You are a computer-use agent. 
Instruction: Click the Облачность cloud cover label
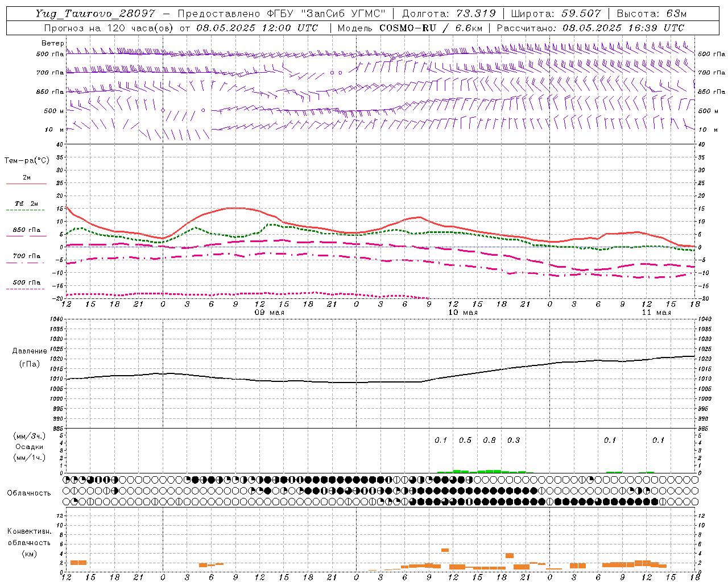[x=29, y=493]
